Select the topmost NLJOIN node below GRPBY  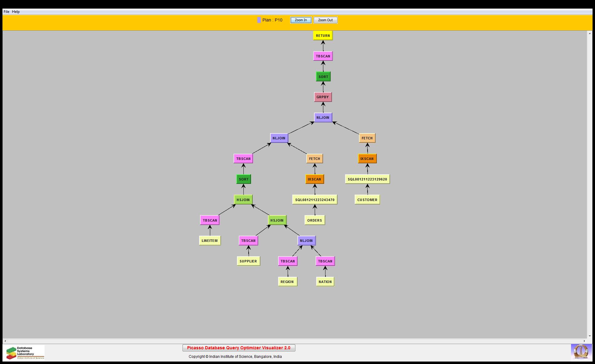click(x=323, y=118)
